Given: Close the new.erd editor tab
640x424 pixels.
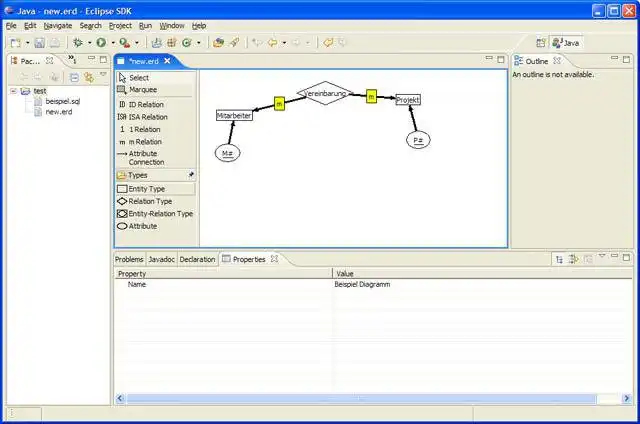Looking at the screenshot, I should pos(167,61).
